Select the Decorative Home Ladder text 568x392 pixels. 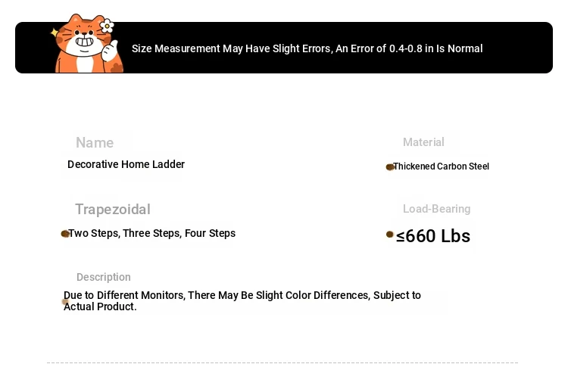(126, 164)
